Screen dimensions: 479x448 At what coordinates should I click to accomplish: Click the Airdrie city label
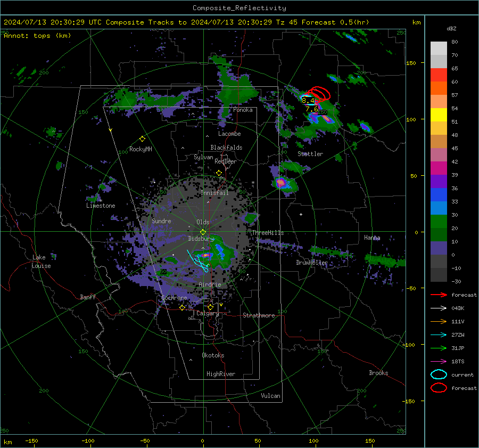click(210, 284)
